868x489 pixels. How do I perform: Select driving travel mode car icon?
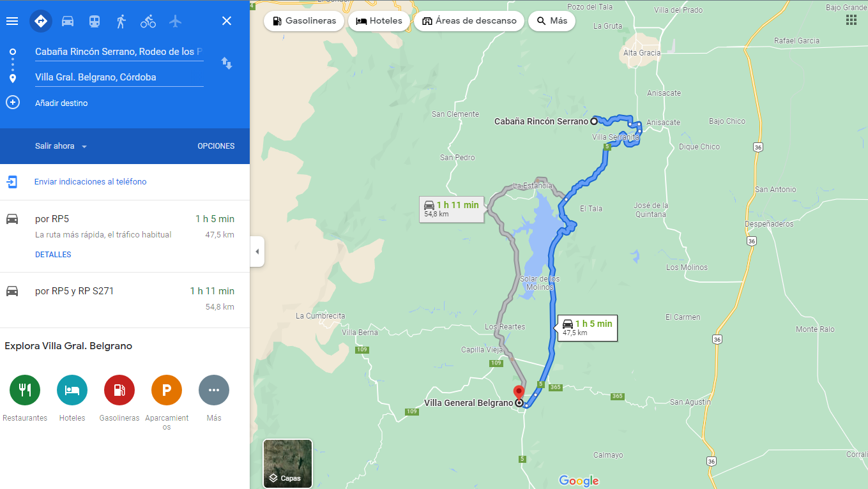[68, 21]
